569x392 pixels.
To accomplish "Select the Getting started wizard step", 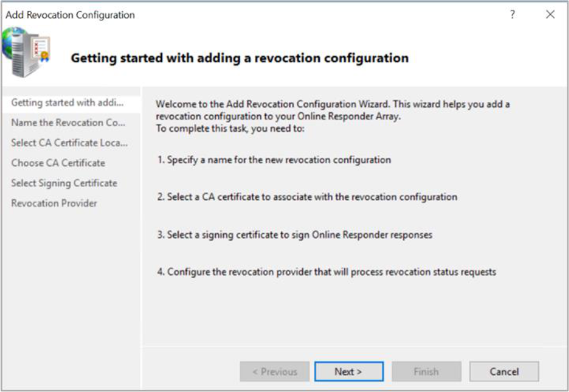I will point(68,103).
